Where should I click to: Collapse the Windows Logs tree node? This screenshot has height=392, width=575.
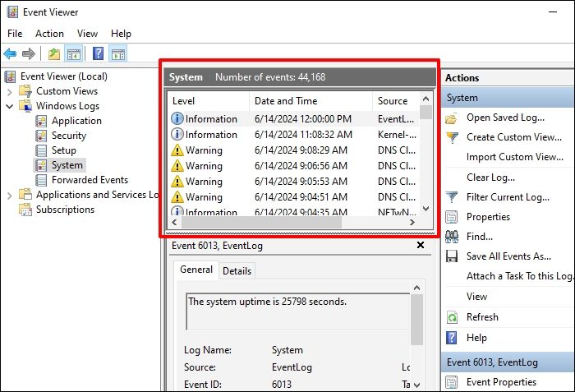point(10,106)
